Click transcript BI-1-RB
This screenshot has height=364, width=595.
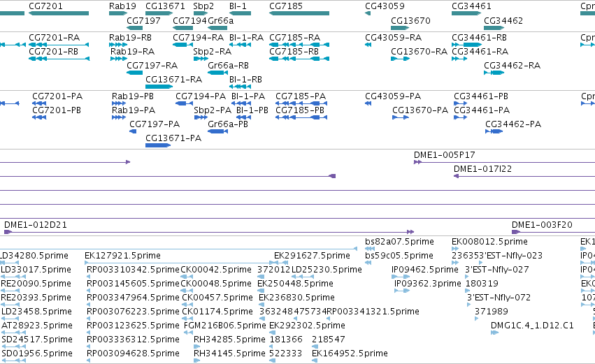(x=241, y=87)
